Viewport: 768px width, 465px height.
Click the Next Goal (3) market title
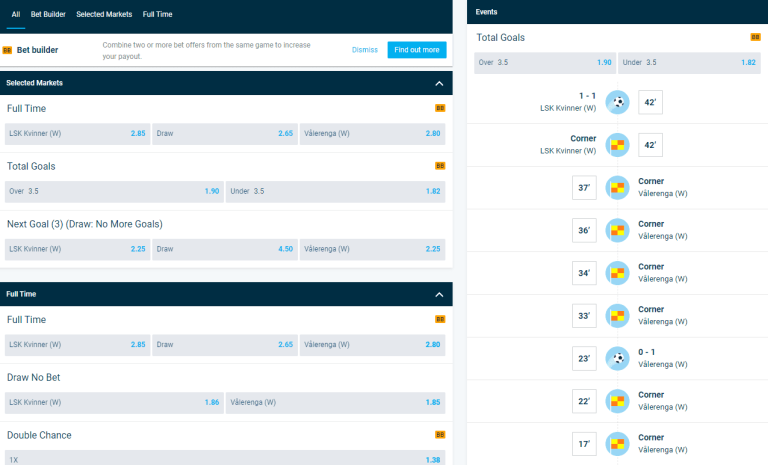click(85, 224)
